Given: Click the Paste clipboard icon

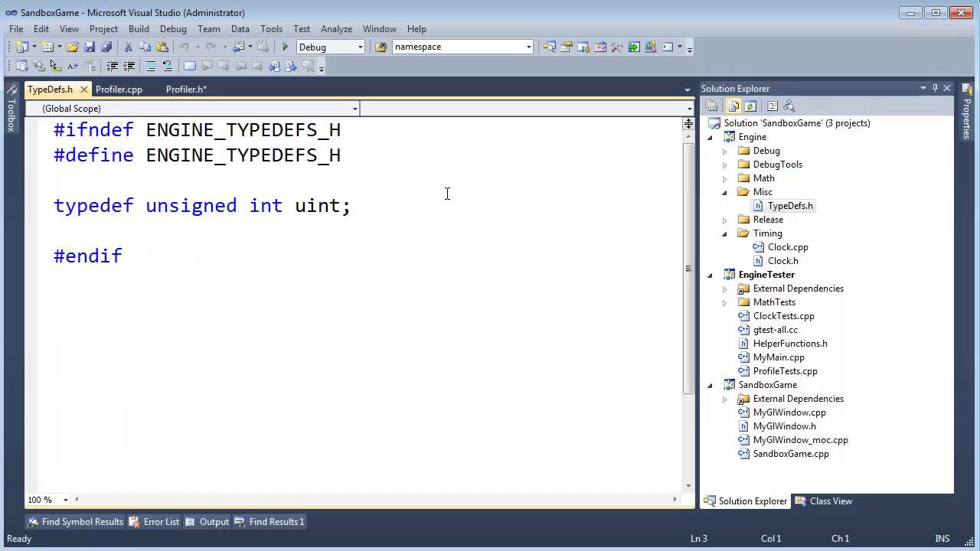Looking at the screenshot, I should point(162,47).
